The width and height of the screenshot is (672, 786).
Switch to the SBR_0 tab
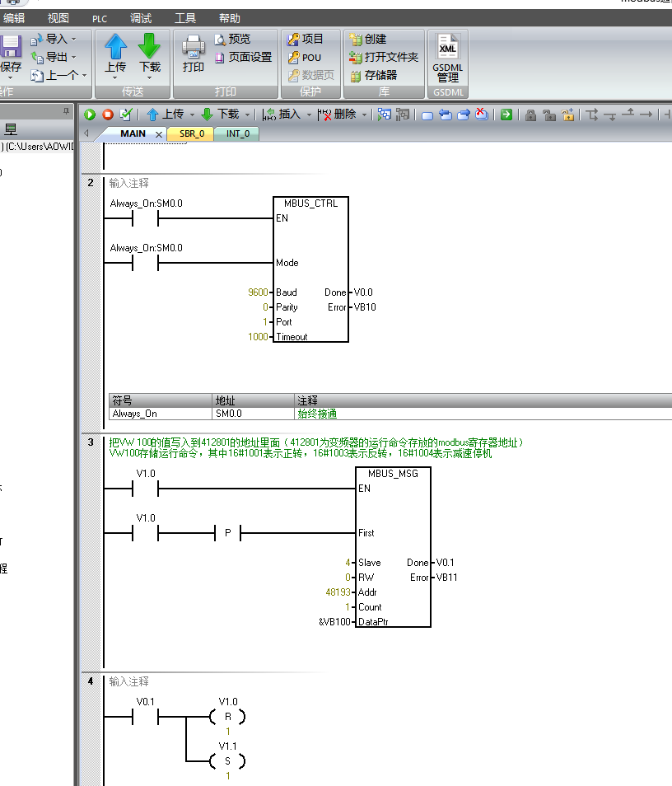190,133
